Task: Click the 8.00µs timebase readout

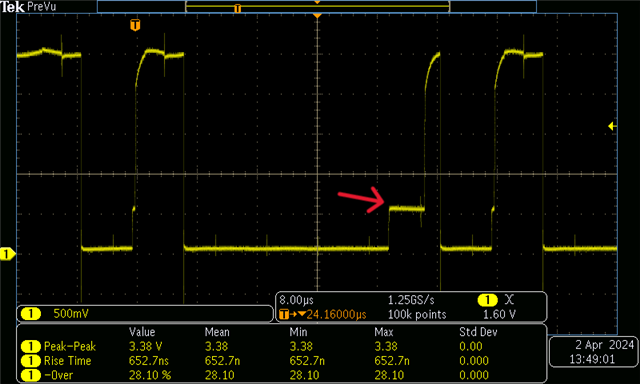Action: [297, 300]
